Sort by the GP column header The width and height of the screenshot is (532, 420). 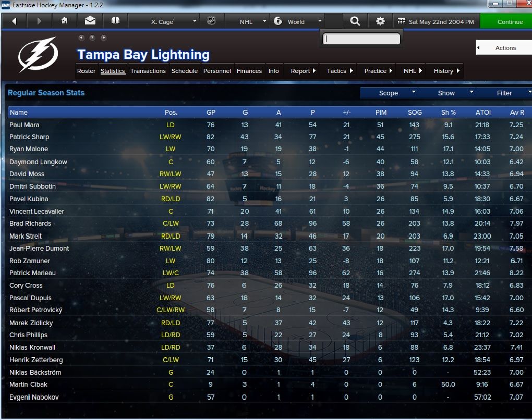click(x=211, y=113)
